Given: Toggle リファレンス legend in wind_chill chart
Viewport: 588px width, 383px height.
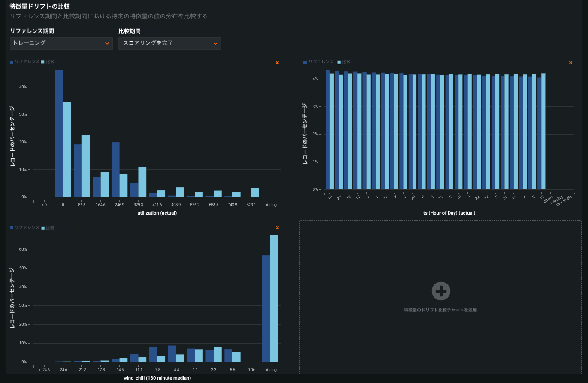Looking at the screenshot, I should point(25,228).
